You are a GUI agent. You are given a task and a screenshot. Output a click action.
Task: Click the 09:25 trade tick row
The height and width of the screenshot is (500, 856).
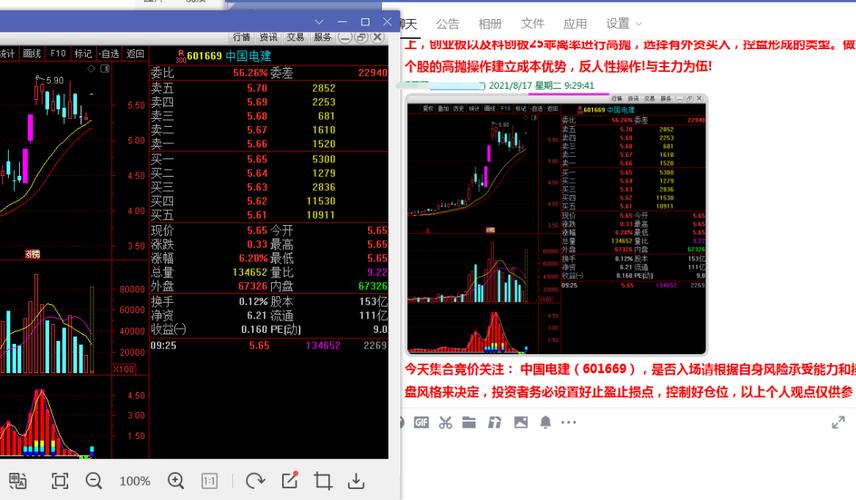[x=269, y=346]
